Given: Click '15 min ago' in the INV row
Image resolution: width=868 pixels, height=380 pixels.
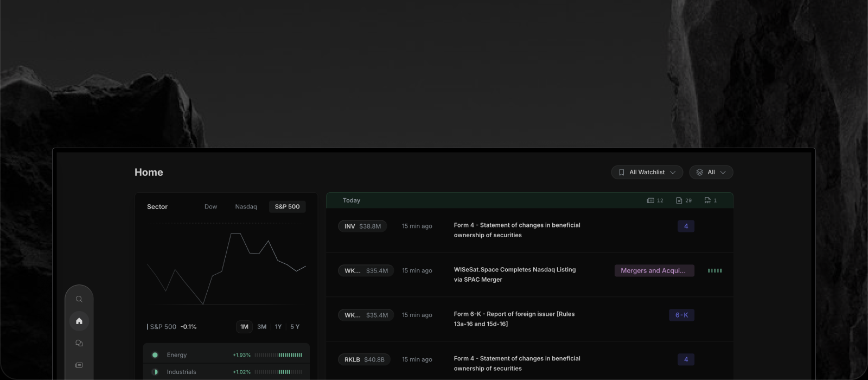Looking at the screenshot, I should [417, 226].
